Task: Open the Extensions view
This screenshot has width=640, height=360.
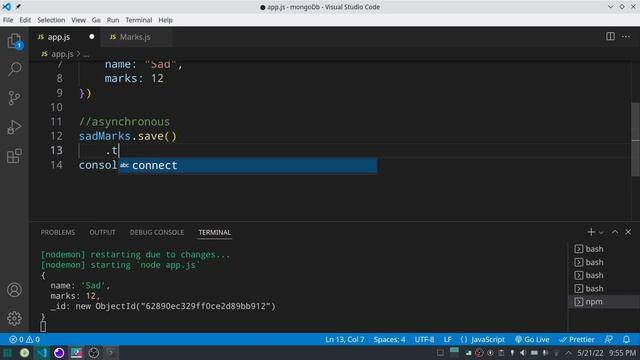Action: pos(14,156)
